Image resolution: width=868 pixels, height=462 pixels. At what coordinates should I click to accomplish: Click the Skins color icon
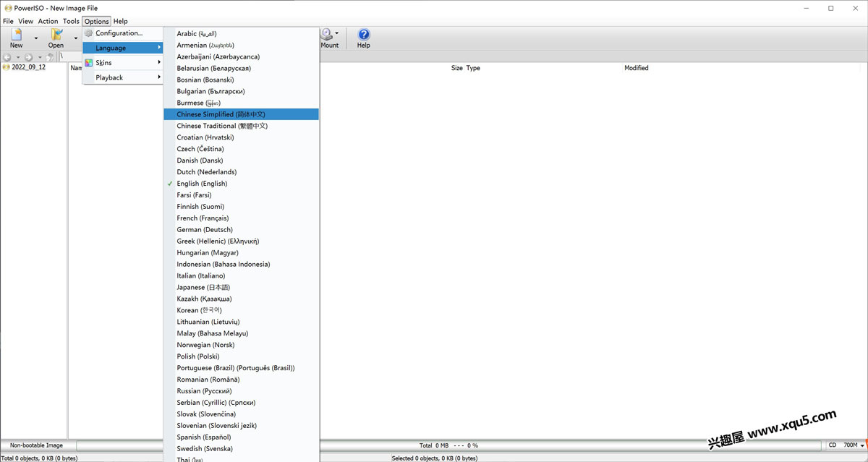click(89, 63)
